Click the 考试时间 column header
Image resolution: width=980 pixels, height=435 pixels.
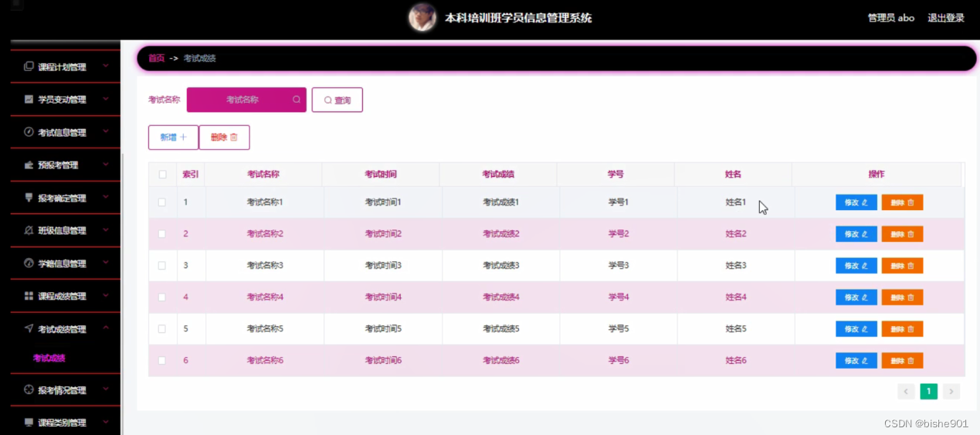[x=381, y=175]
